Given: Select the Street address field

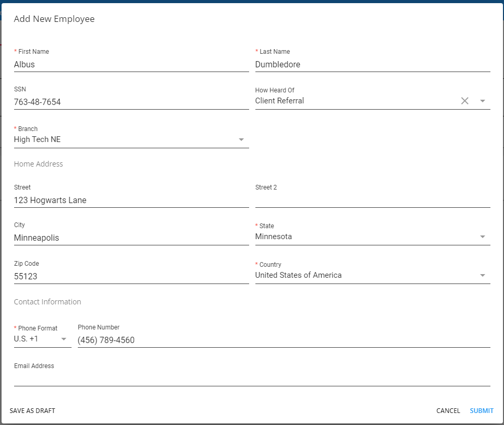Looking at the screenshot, I should (131, 200).
